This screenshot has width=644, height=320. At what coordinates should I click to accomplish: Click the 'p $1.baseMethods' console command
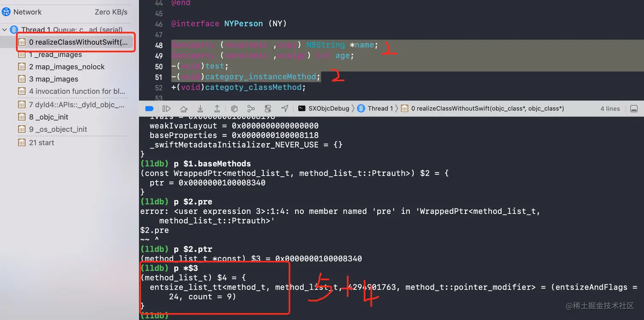(212, 164)
